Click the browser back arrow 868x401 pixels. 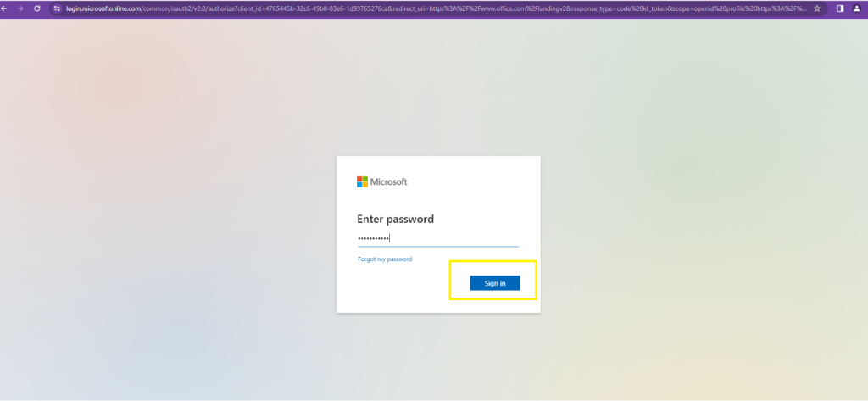6,8
